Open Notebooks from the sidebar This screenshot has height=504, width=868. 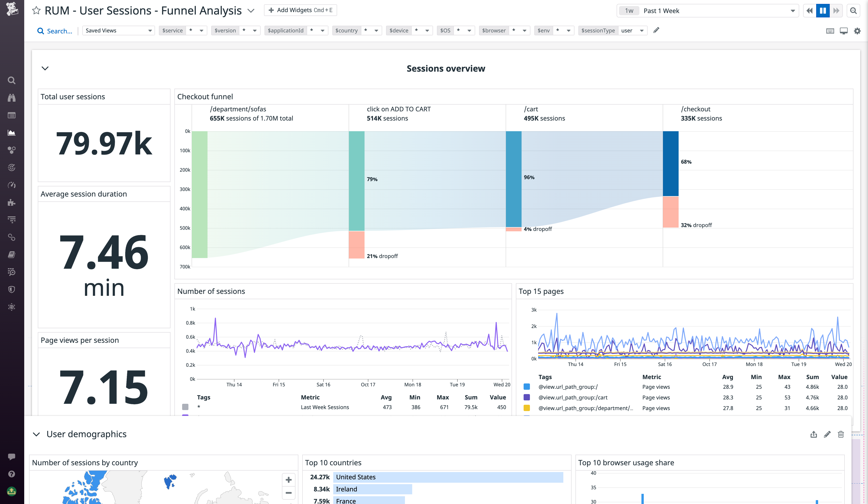click(12, 254)
